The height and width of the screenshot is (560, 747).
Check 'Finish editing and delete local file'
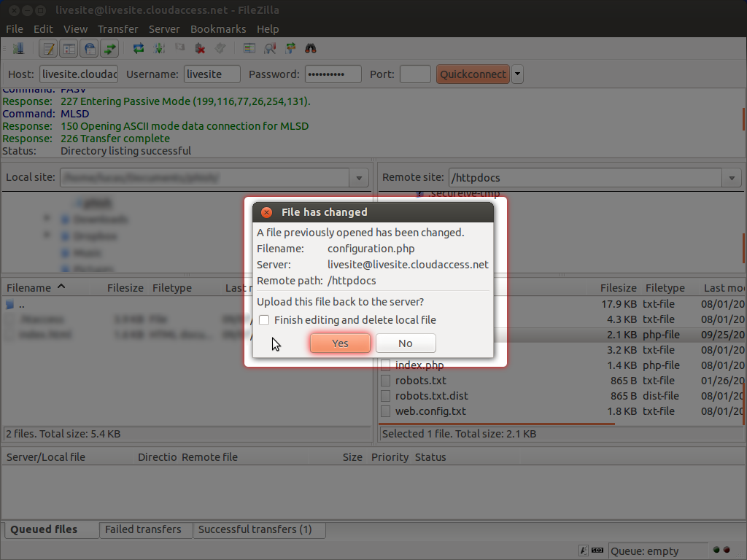[264, 320]
